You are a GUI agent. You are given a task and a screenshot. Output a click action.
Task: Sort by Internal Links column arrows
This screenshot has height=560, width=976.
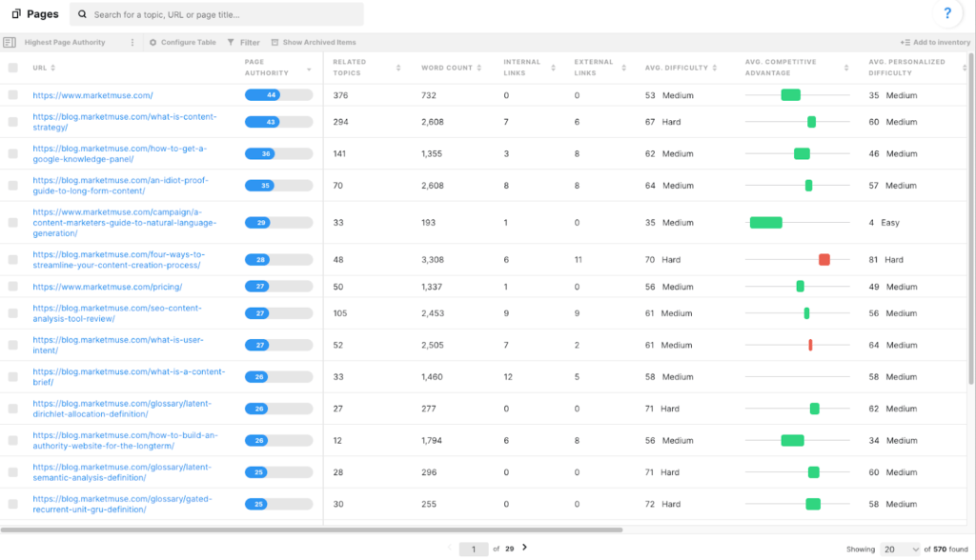(x=553, y=68)
